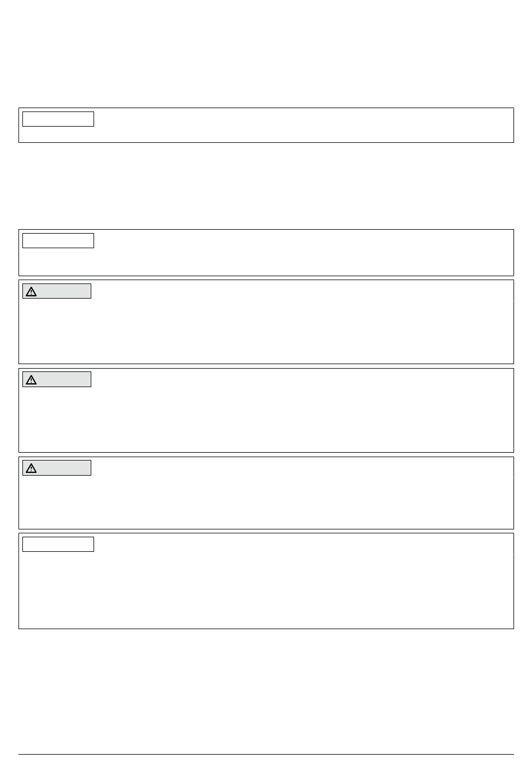Click the empty white label in bottom box
532x772 pixels.
tap(58, 545)
